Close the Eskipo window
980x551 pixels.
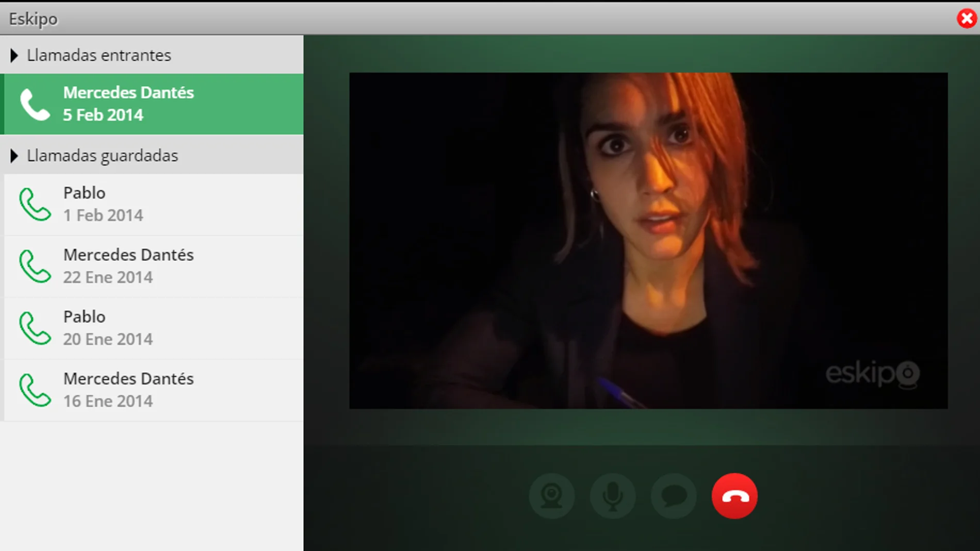pyautogui.click(x=967, y=19)
